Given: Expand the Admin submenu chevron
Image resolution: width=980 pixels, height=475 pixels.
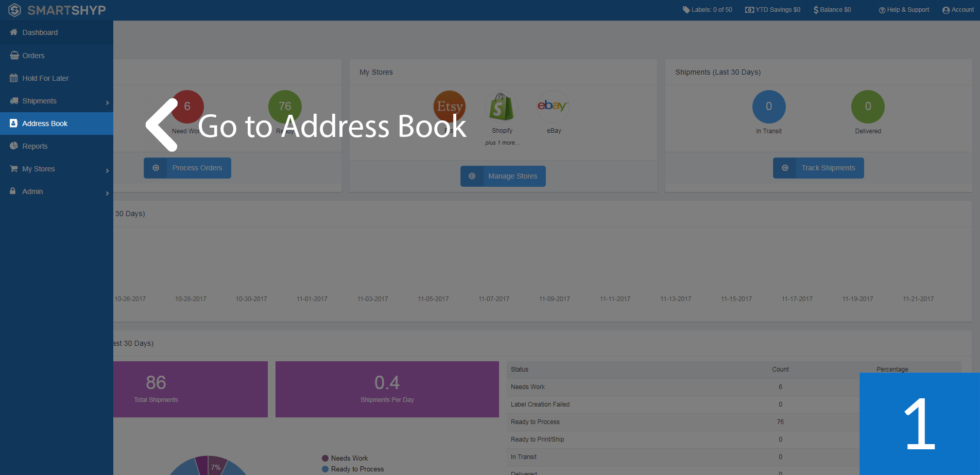Looking at the screenshot, I should [107, 193].
